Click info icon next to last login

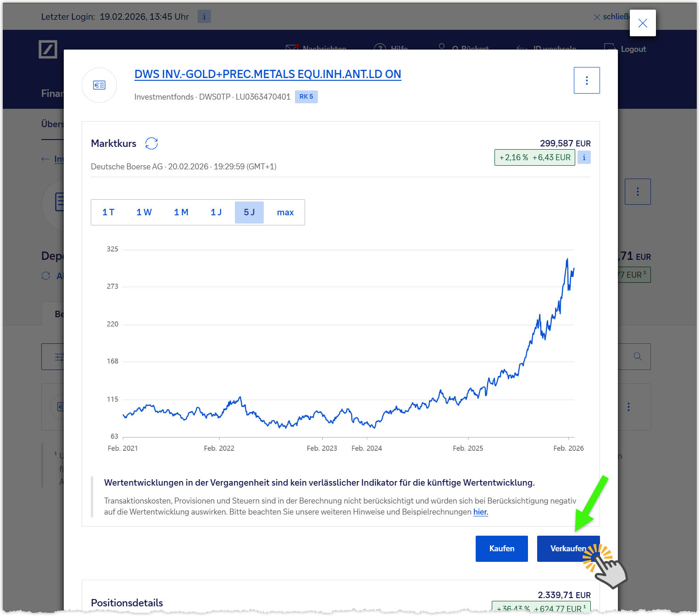[204, 17]
